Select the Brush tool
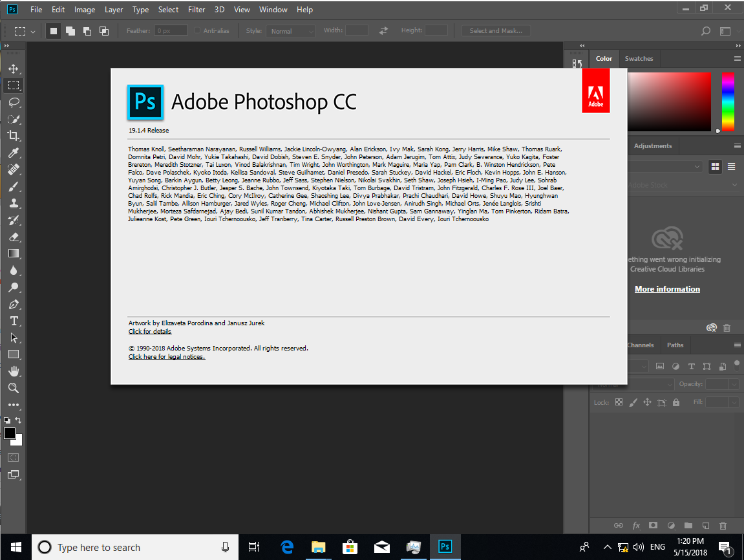744x560 pixels. click(14, 186)
